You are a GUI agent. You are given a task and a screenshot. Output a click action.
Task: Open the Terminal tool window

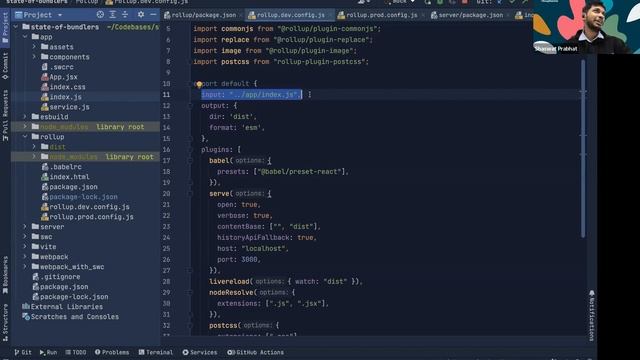(156, 352)
